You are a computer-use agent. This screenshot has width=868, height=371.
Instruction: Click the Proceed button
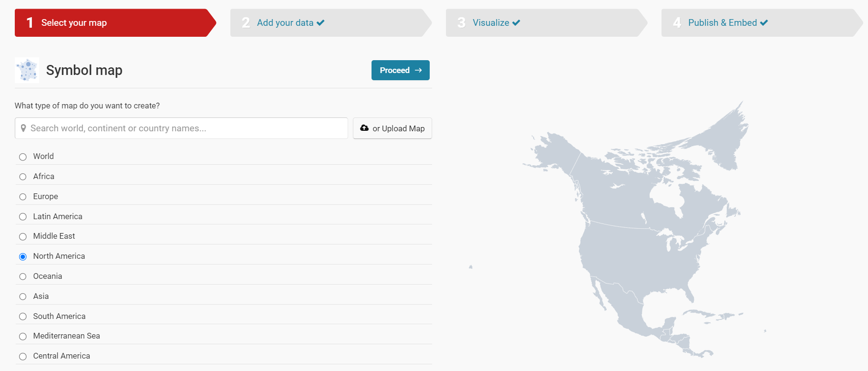(x=401, y=70)
